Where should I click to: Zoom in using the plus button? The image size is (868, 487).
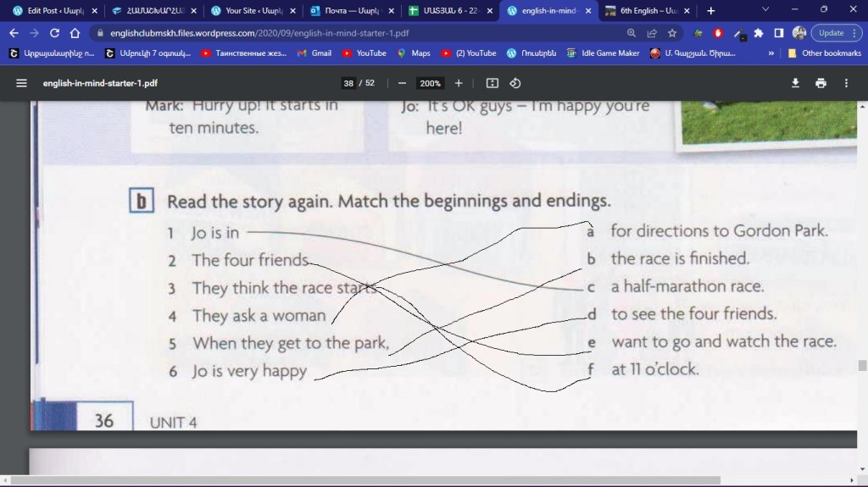pos(459,83)
